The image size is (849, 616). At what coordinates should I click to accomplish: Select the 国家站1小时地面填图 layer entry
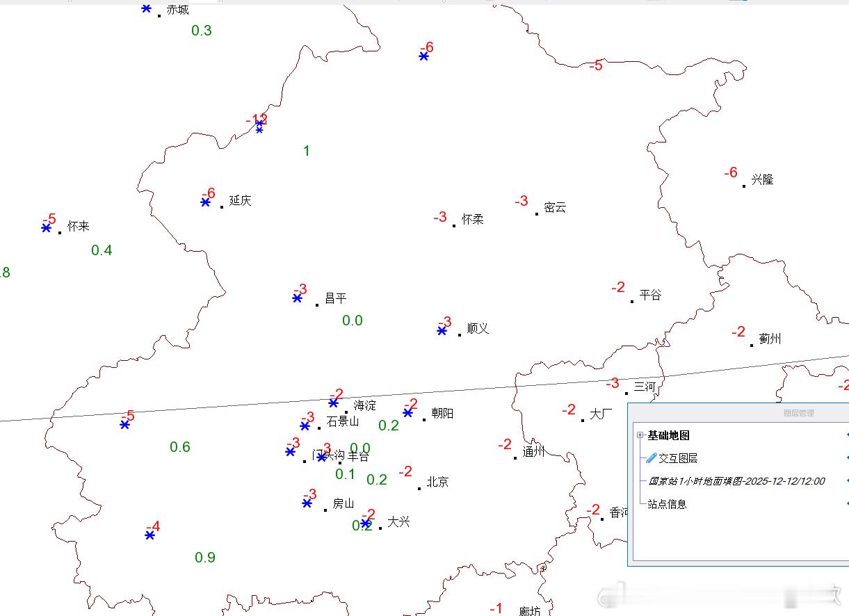736,481
